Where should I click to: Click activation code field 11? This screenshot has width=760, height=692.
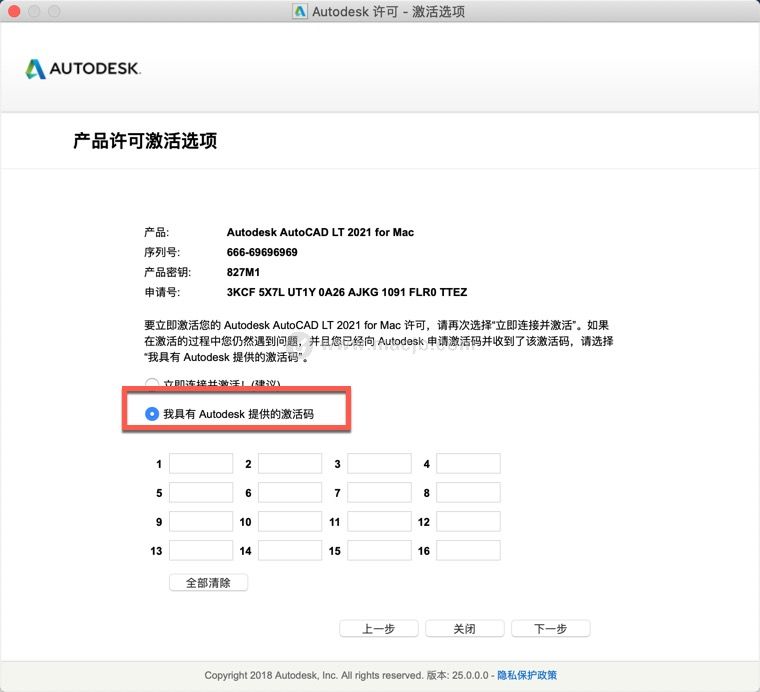pyautogui.click(x=380, y=522)
